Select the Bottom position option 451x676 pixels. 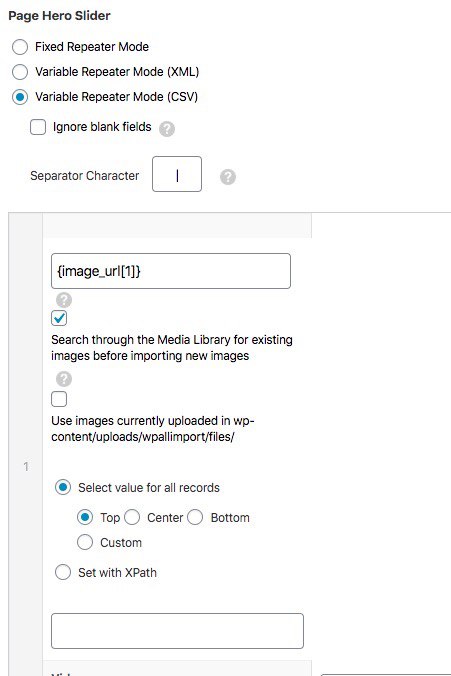tap(195, 517)
